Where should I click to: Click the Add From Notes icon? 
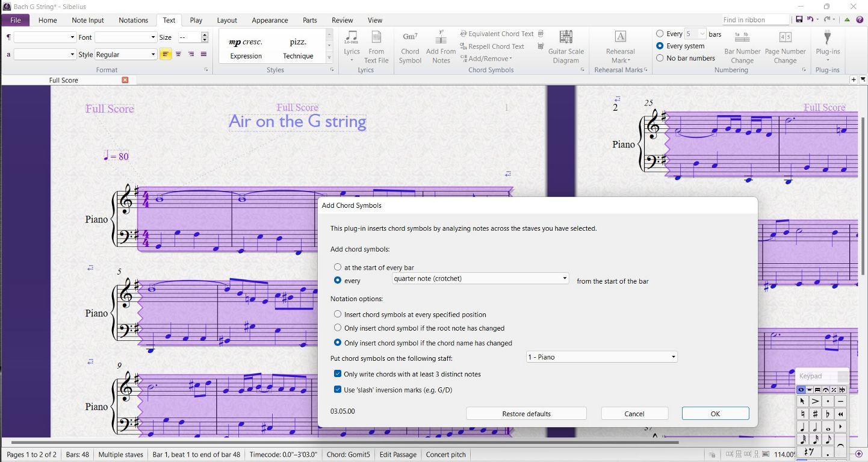(441, 47)
